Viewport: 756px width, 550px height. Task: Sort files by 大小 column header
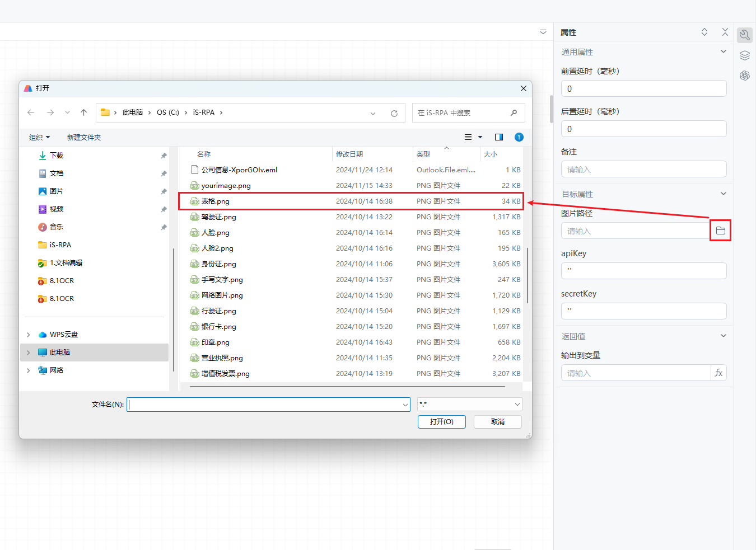491,154
